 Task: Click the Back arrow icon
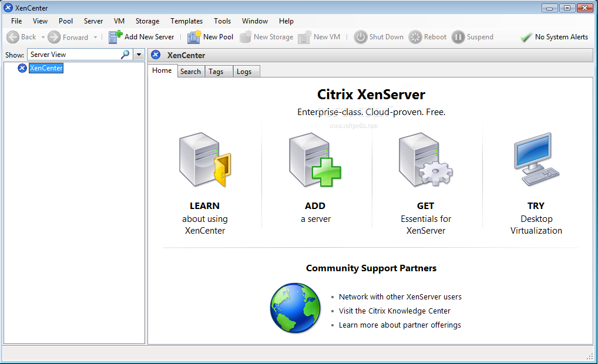(x=13, y=37)
